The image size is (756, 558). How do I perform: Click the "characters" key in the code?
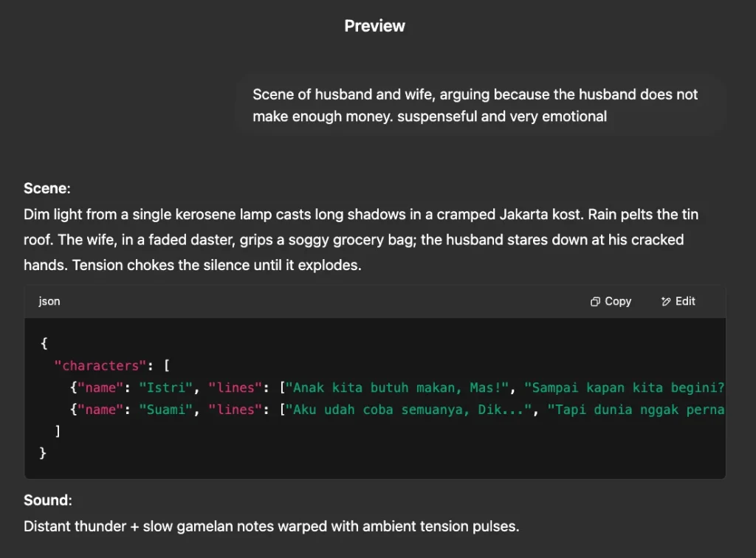101,365
